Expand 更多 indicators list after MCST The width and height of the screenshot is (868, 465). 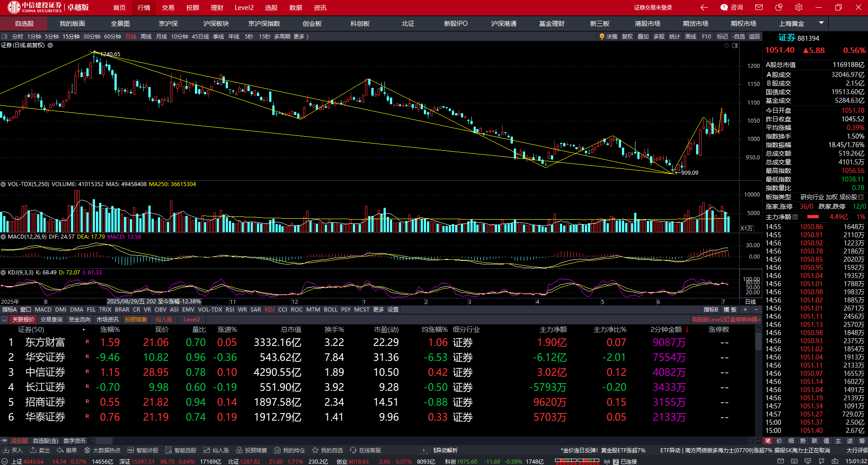378,310
